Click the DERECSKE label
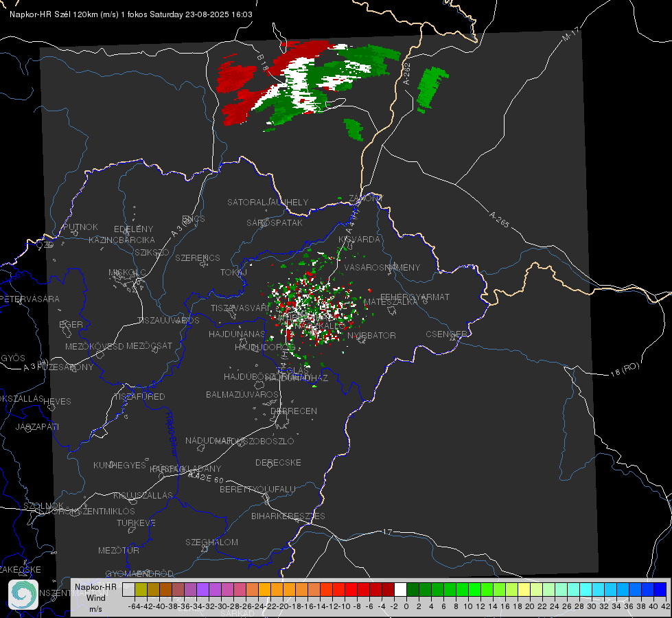This screenshot has width=672, height=618. click(x=278, y=462)
